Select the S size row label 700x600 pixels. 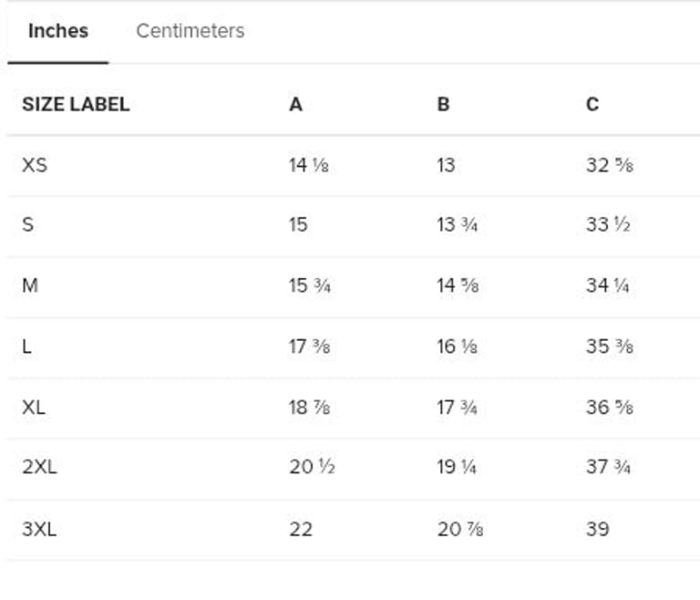27,224
